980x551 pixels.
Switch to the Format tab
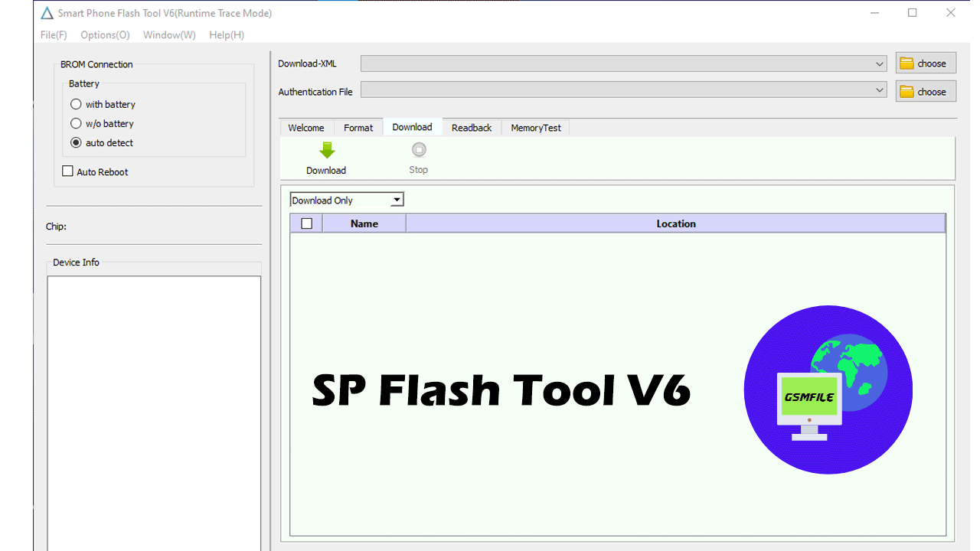358,128
